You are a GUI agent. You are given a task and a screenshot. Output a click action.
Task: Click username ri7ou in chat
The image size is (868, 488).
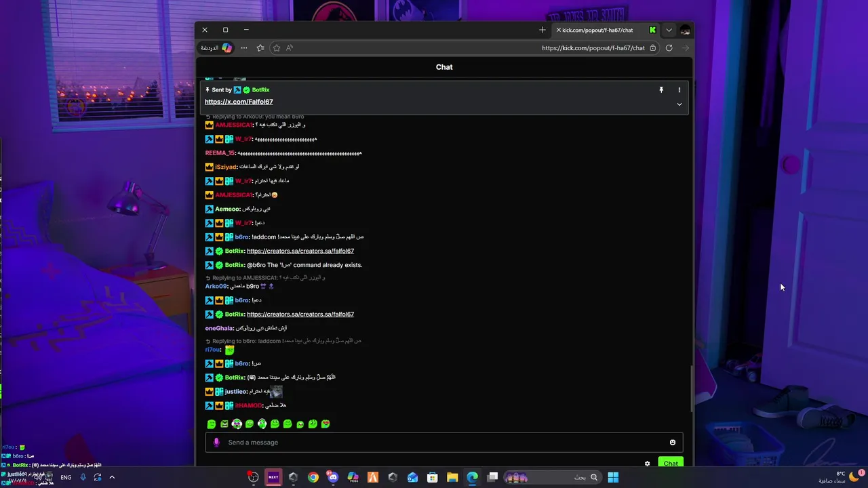pos(213,350)
